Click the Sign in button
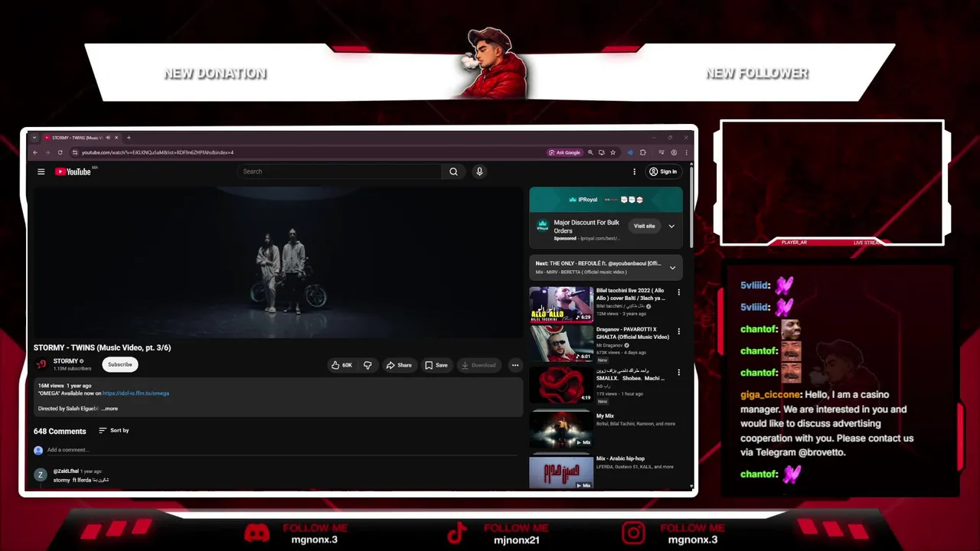This screenshot has height=551, width=980. 663,171
